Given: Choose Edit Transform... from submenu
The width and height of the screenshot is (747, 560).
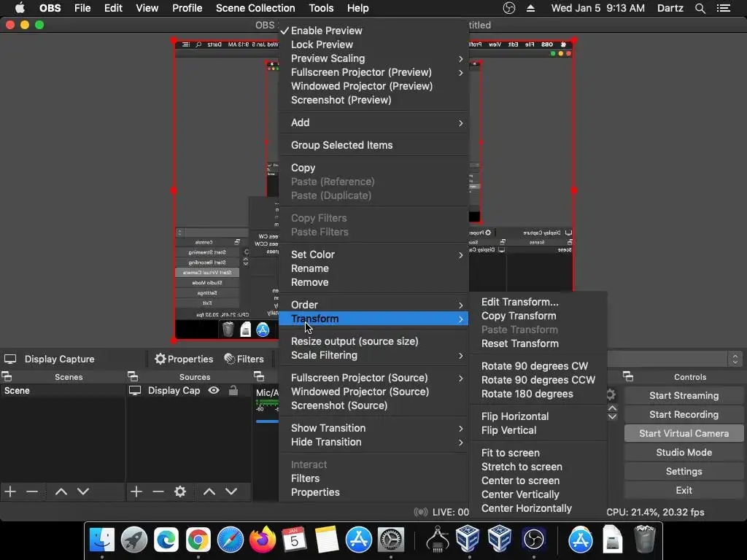Looking at the screenshot, I should click(538, 302).
